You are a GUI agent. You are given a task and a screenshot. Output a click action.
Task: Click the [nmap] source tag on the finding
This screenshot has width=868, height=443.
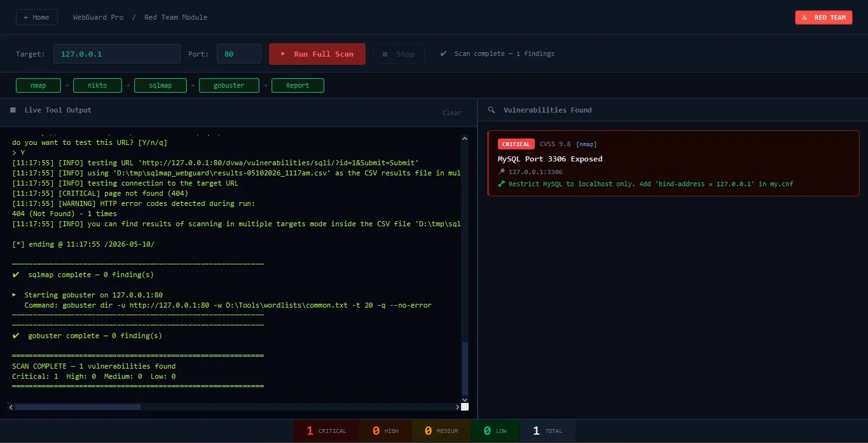[586, 144]
